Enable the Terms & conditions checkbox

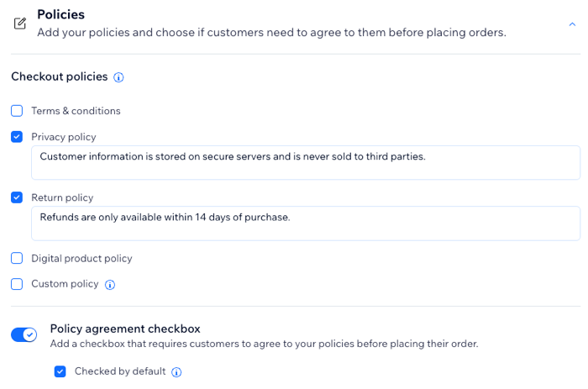coord(17,111)
